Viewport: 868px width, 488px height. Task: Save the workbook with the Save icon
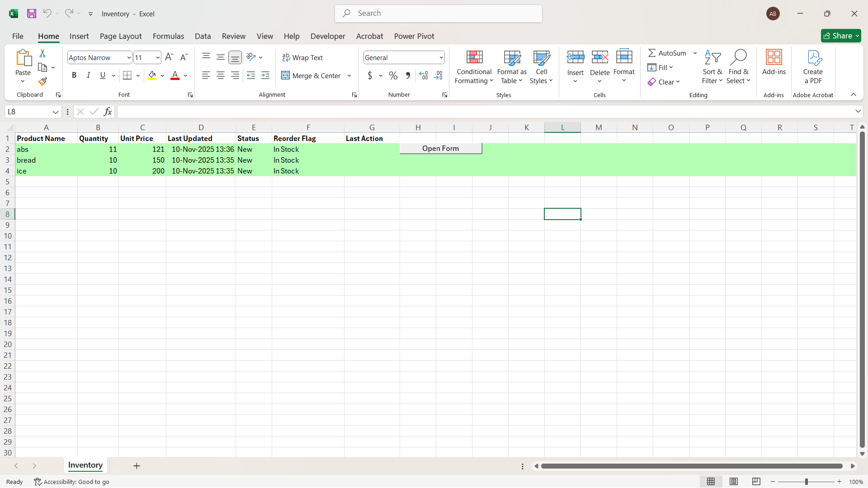(x=31, y=14)
